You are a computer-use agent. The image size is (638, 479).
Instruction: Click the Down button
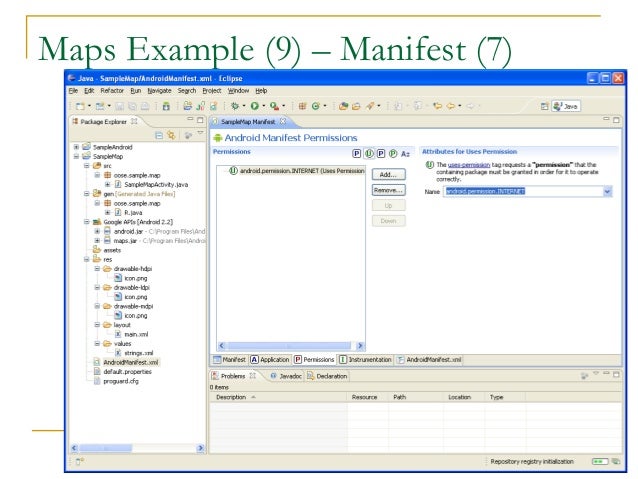click(389, 221)
